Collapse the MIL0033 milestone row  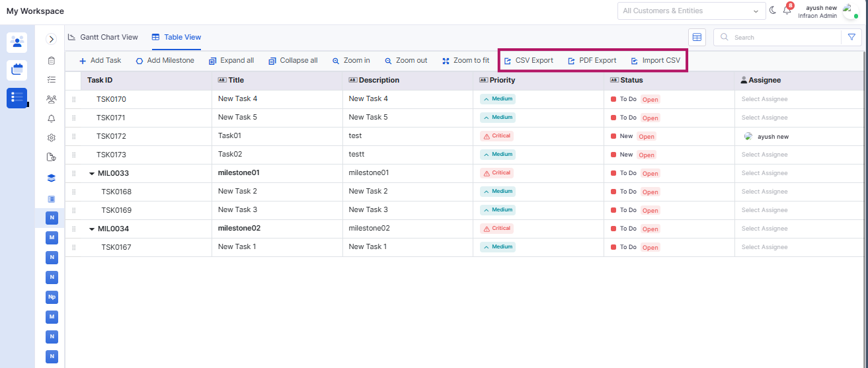click(92, 173)
